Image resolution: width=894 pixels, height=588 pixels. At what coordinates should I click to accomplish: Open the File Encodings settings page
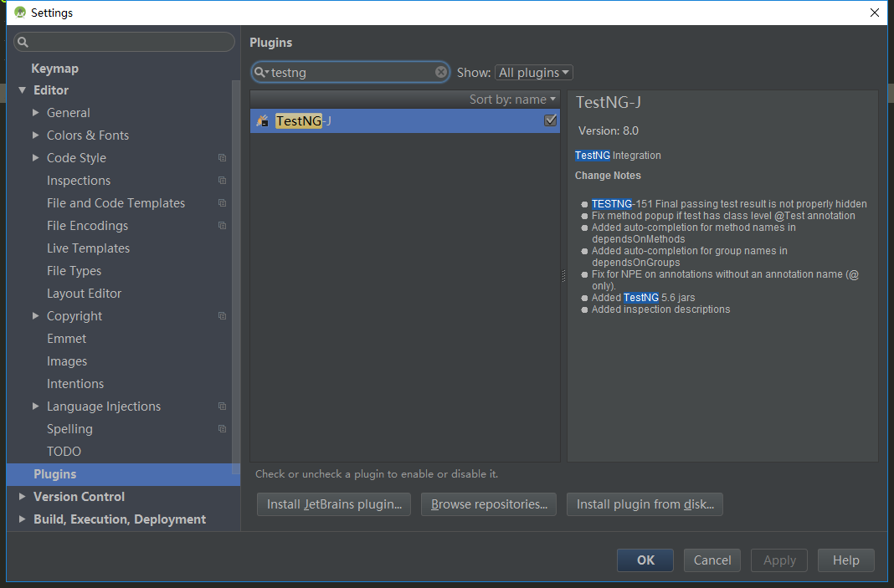pyautogui.click(x=87, y=226)
